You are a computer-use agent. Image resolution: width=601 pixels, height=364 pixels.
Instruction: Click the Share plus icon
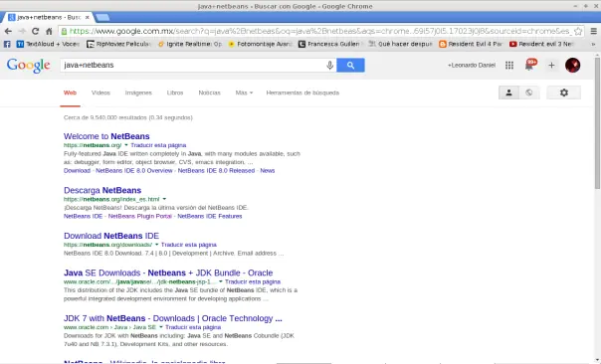point(551,65)
